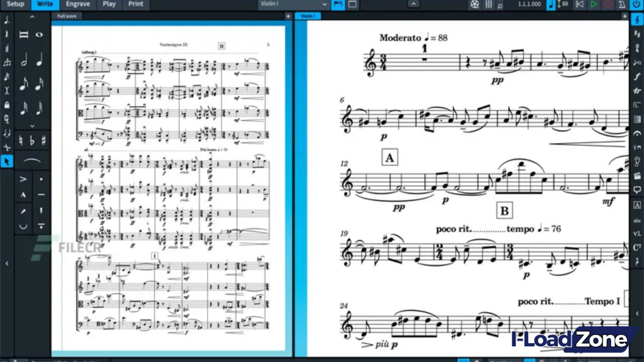
Task: Switch to Engrave mode
Action: click(x=77, y=4)
